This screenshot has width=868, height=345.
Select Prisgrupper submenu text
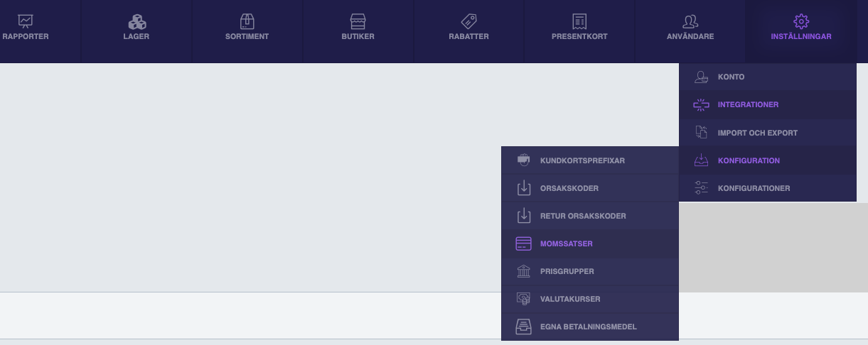[567, 271]
